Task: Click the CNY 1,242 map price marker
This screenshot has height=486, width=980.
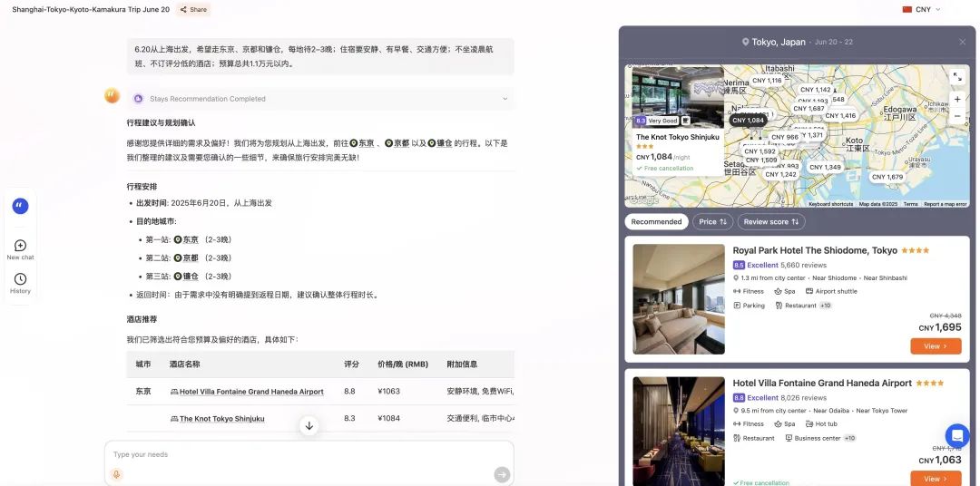Action: coord(780,174)
